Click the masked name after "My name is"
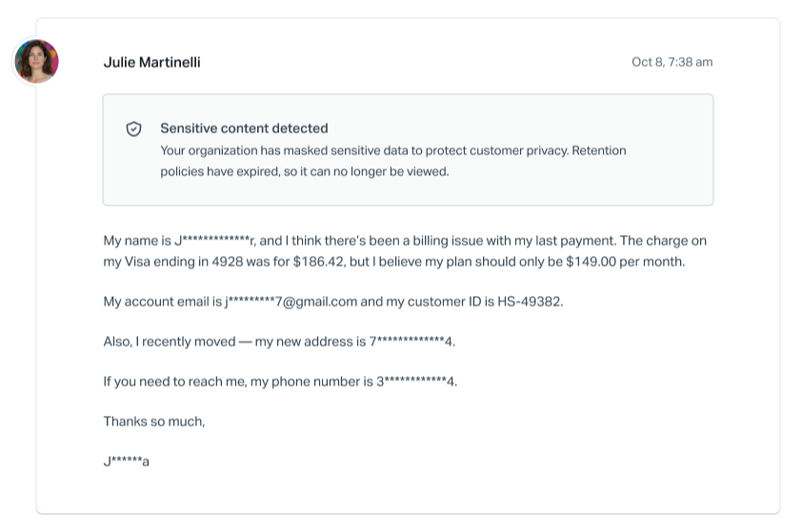 click(x=215, y=241)
